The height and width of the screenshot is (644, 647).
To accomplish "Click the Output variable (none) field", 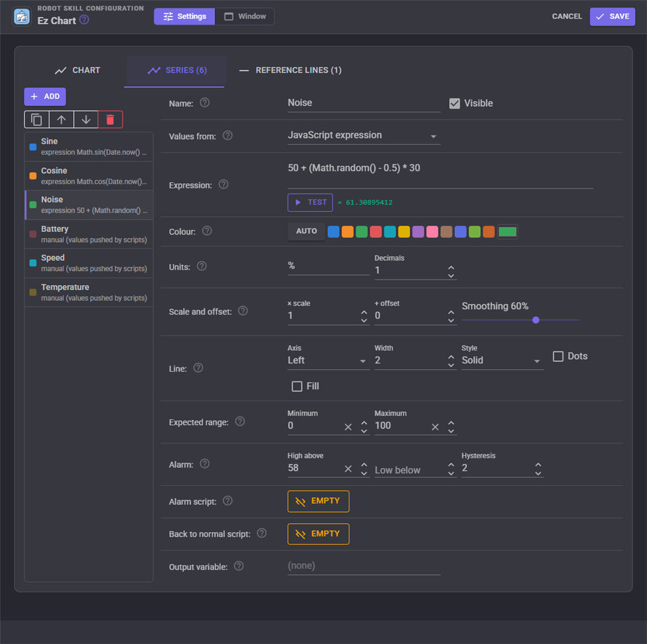I will tap(364, 566).
